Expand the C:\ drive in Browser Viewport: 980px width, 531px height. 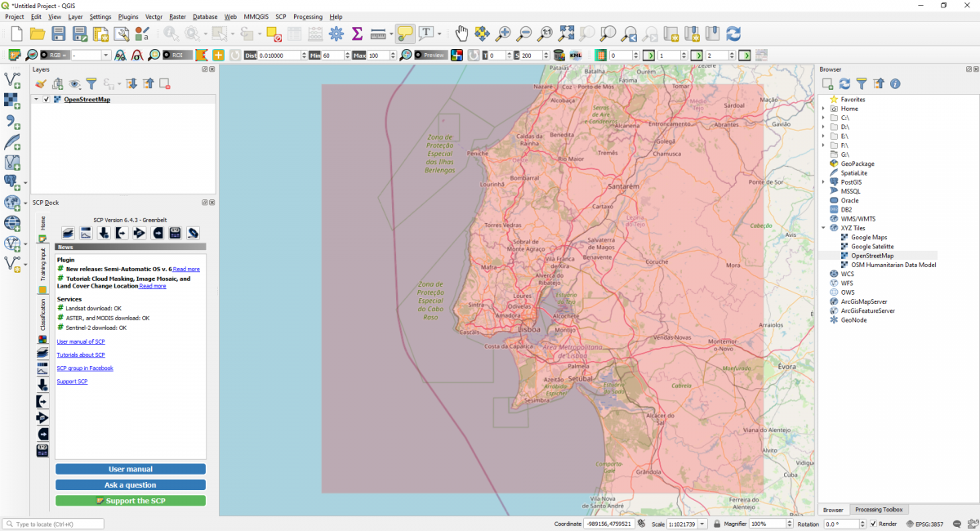[823, 118]
